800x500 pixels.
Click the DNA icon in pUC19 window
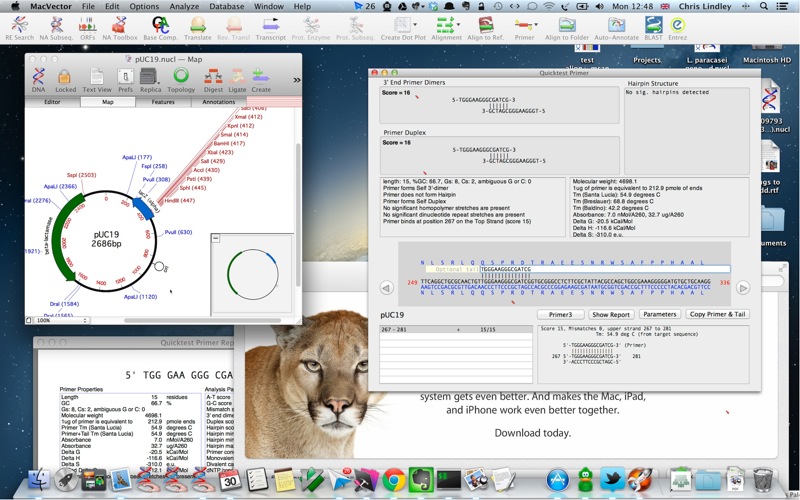coord(38,80)
